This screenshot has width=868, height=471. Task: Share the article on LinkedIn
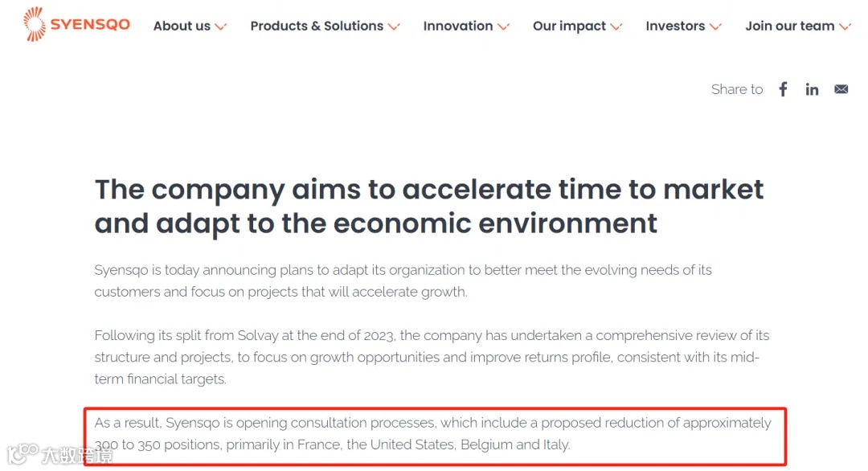click(x=812, y=89)
